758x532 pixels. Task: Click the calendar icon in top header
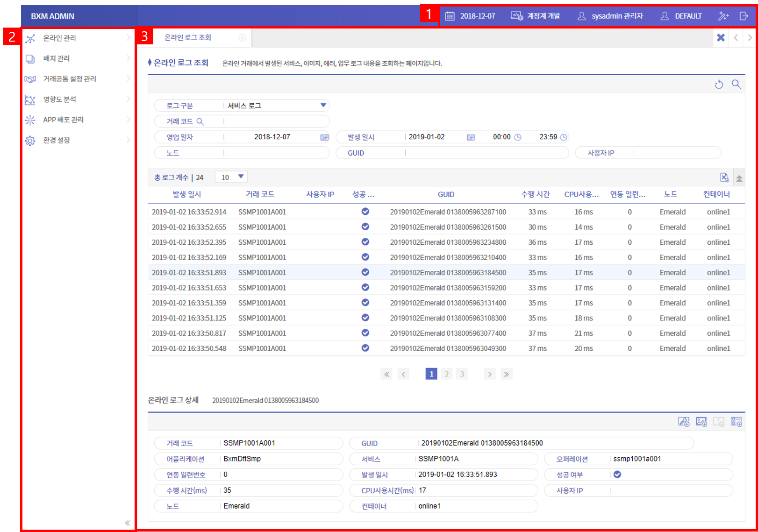tap(450, 16)
